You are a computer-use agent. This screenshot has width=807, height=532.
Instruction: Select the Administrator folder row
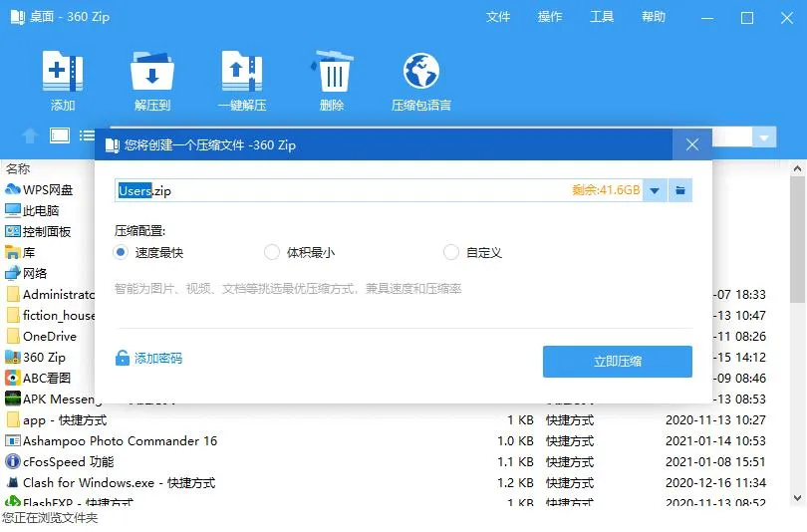tap(50, 294)
